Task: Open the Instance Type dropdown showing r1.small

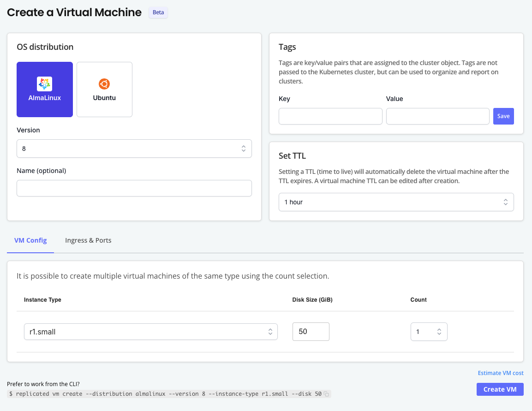Action: [150, 331]
